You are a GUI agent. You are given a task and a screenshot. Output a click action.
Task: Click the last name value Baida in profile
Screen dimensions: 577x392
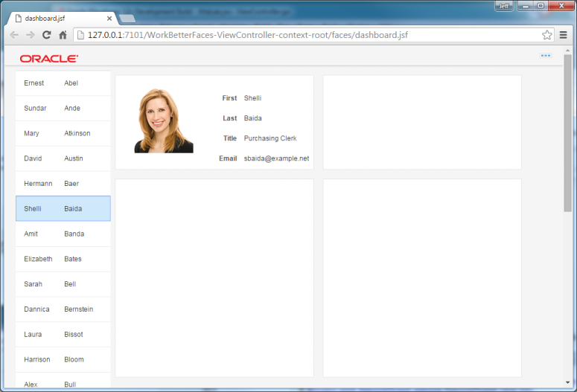pos(253,118)
